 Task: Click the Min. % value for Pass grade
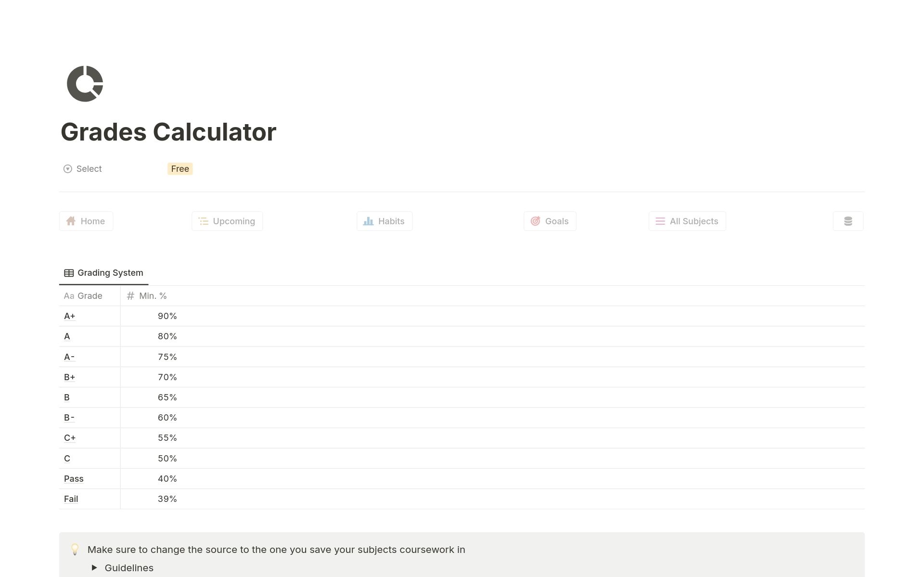coord(167,478)
